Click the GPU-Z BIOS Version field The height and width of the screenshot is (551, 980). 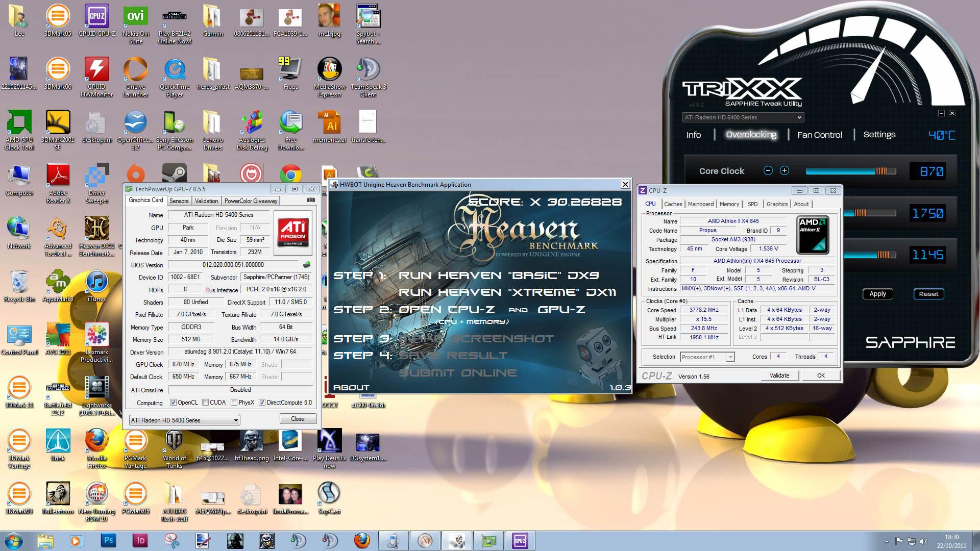coord(233,265)
